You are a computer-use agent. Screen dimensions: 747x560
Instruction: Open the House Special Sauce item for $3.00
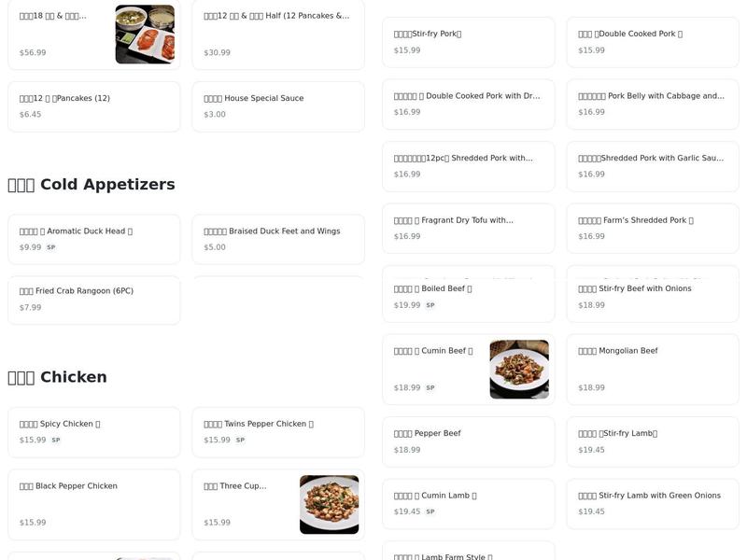pyautogui.click(x=277, y=106)
